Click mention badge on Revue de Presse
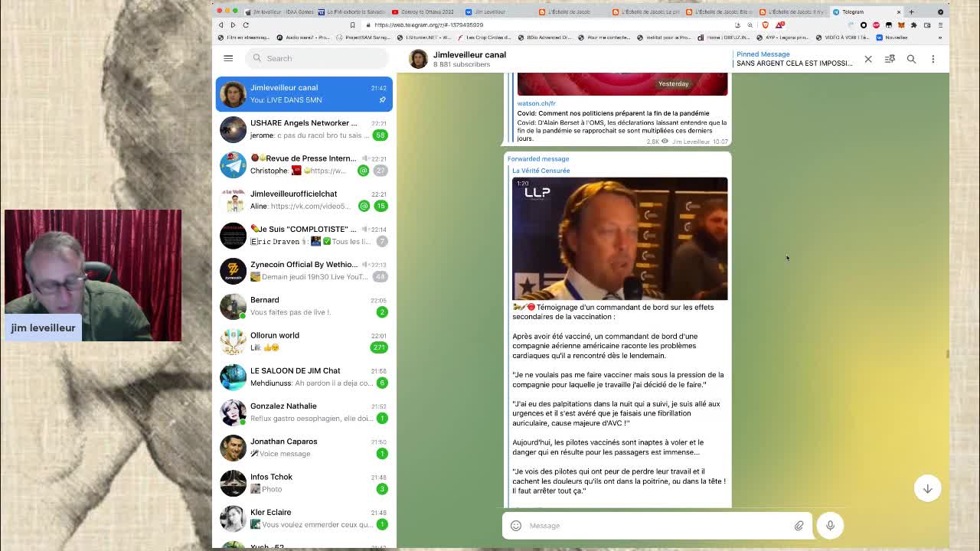Image resolution: width=980 pixels, height=551 pixels. 364,171
